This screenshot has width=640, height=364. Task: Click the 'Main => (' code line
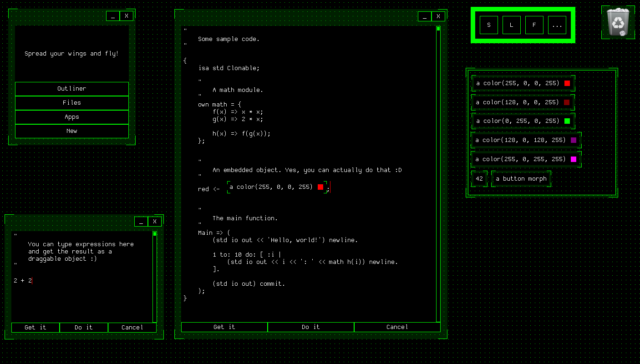[214, 233]
